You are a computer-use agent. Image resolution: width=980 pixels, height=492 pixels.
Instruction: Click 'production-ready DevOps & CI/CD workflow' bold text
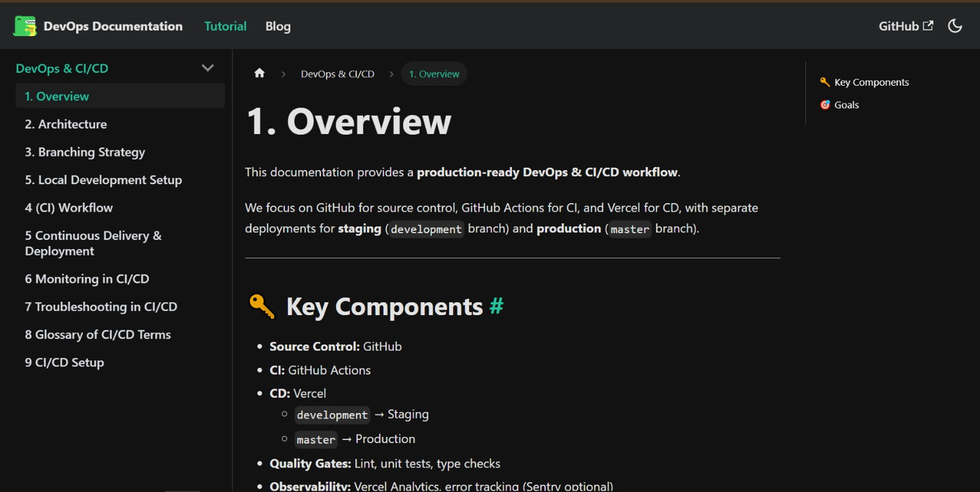tap(547, 172)
